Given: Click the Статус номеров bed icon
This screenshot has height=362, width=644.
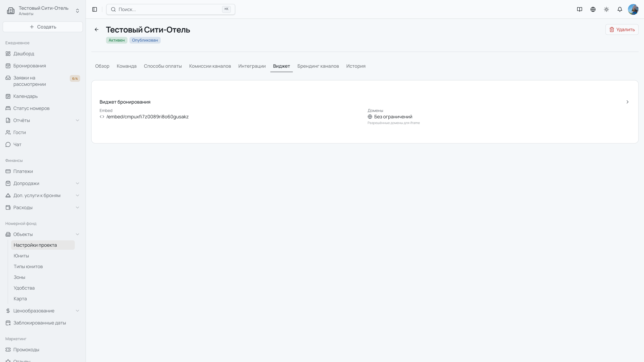Looking at the screenshot, I should click(x=8, y=108).
